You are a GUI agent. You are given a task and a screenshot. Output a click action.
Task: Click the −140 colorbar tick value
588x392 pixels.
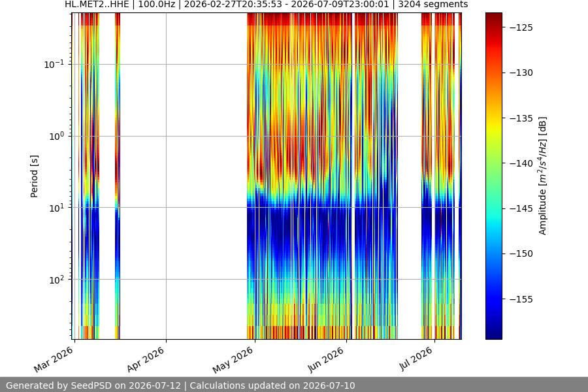(x=521, y=163)
